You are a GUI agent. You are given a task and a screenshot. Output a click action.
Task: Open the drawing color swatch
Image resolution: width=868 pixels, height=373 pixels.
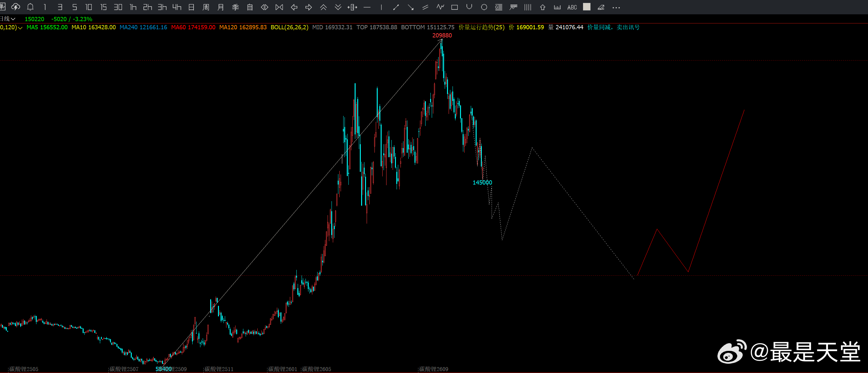point(587,7)
